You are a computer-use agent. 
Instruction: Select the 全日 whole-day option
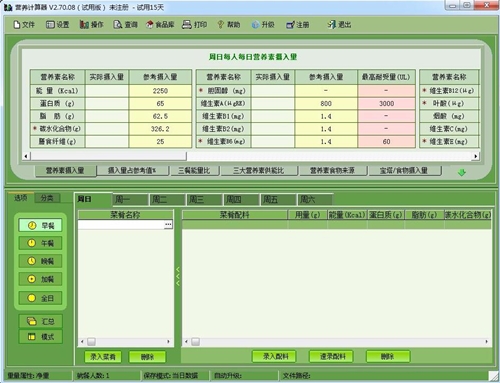40,298
